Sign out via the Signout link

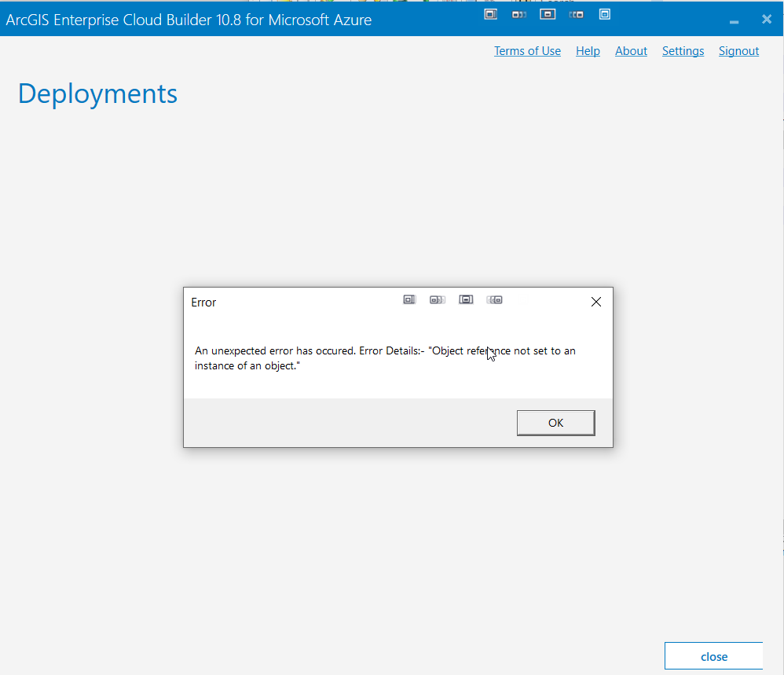coord(738,51)
